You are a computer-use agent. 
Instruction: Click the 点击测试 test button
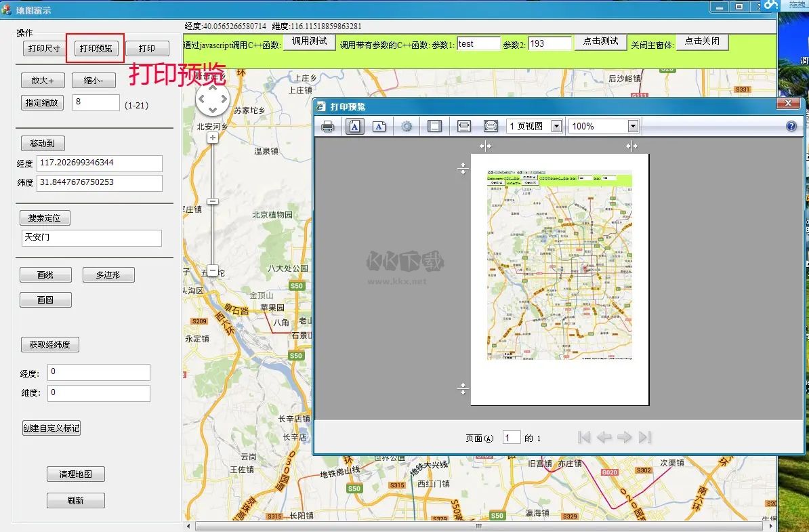[x=600, y=41]
